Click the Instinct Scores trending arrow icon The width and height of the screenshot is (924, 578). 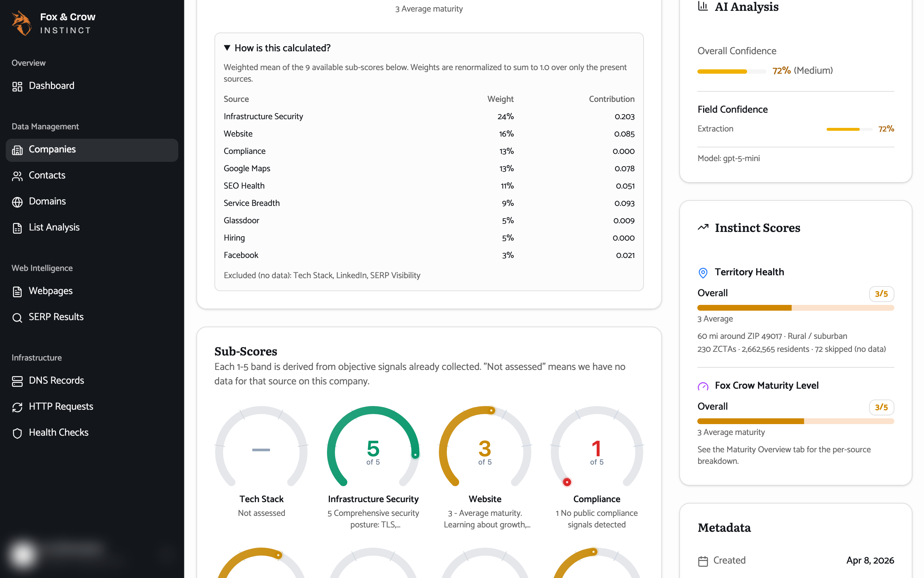point(703,227)
